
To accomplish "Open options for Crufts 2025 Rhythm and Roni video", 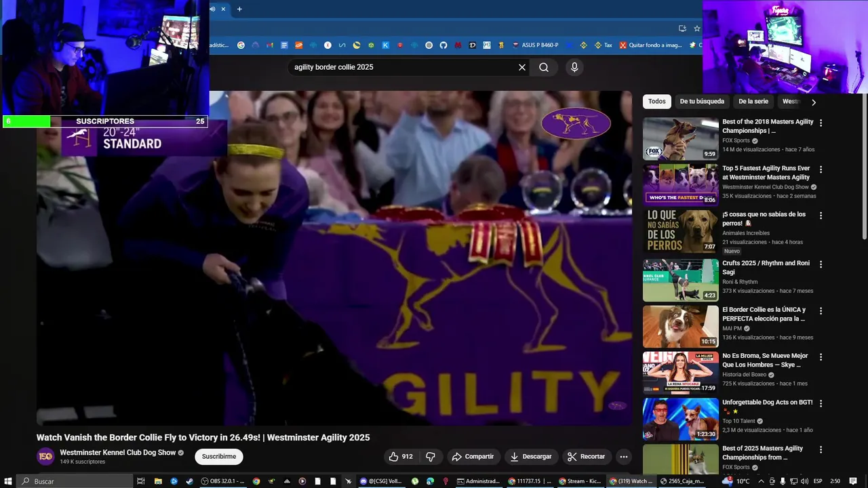I will pos(821,264).
